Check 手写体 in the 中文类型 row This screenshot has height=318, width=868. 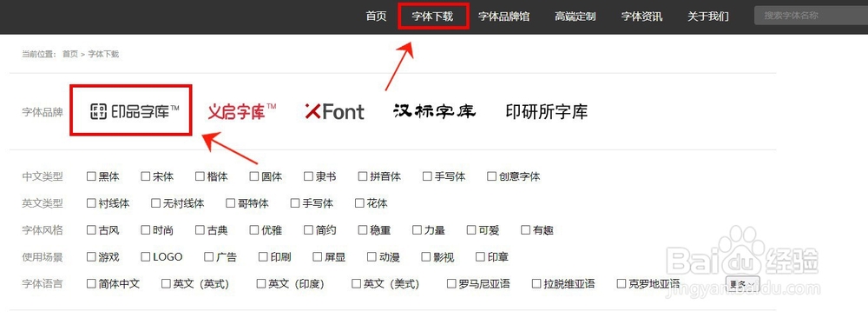[x=427, y=176]
